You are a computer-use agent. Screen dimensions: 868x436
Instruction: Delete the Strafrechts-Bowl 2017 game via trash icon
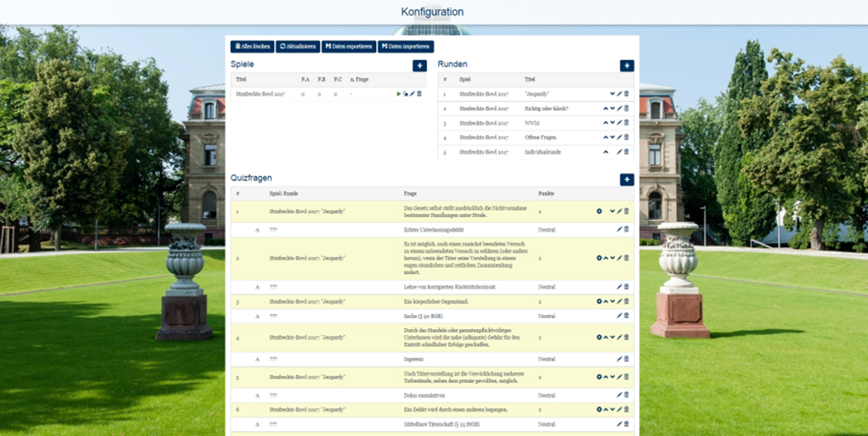420,94
